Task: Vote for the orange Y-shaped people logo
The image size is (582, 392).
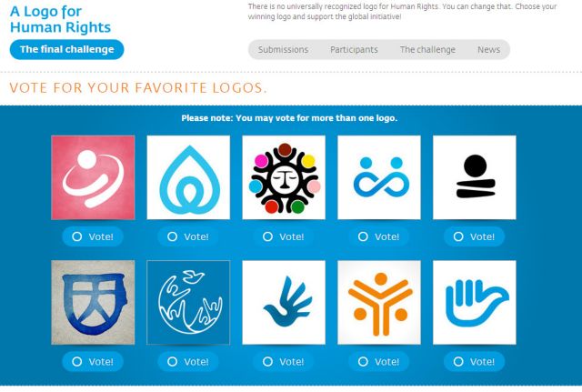Action: [x=379, y=362]
